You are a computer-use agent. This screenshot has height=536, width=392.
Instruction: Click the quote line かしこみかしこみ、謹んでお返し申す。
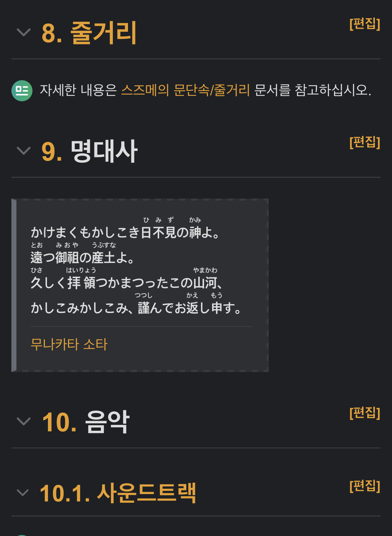point(136,308)
